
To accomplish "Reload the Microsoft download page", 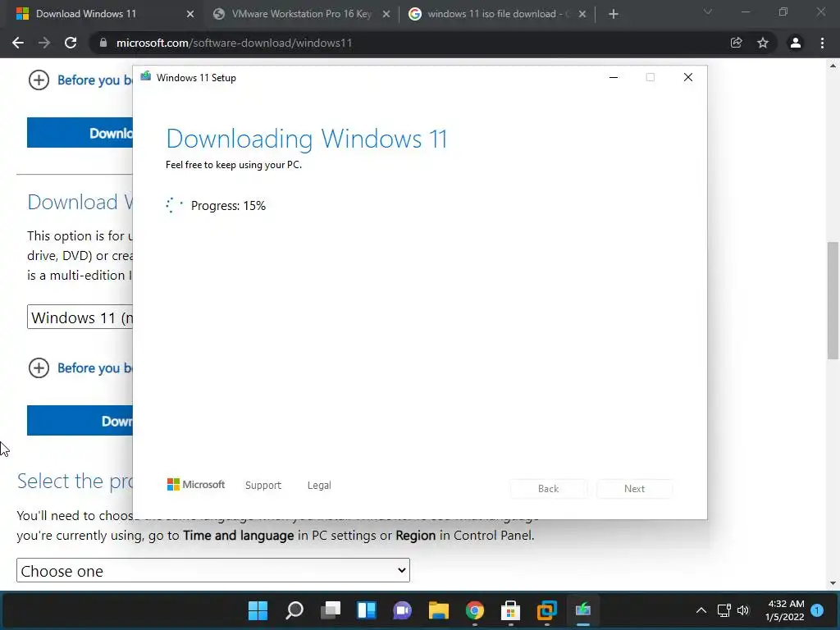I will tap(71, 43).
